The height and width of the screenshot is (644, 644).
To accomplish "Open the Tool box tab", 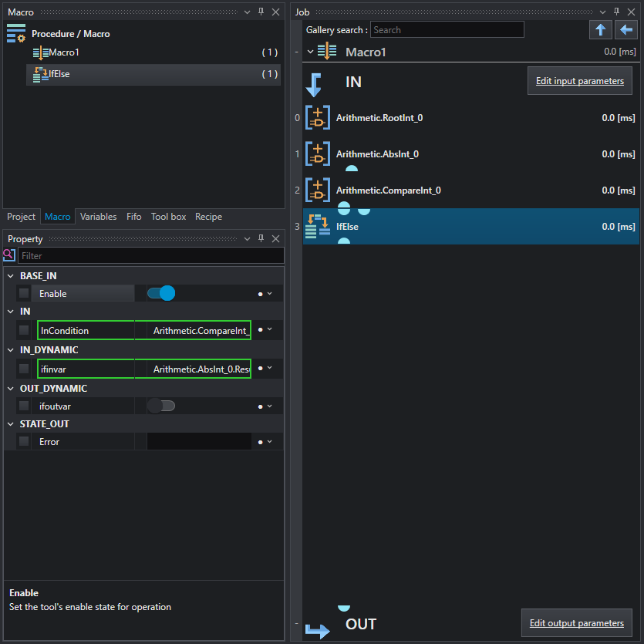I will click(168, 217).
